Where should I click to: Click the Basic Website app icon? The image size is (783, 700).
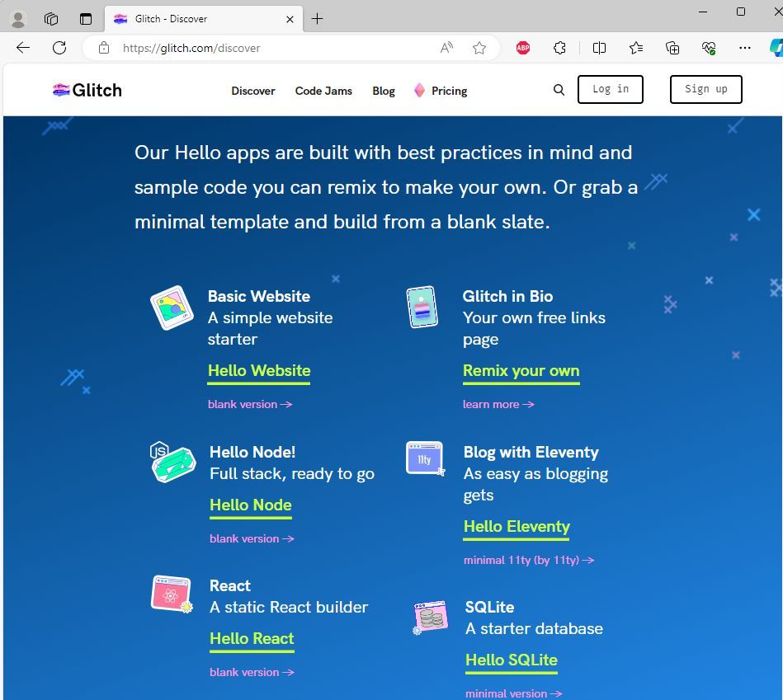pos(172,308)
